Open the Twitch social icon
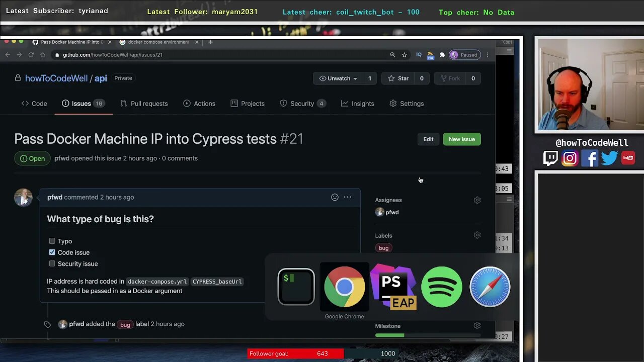Viewport: 644px width, 362px height. (551, 158)
